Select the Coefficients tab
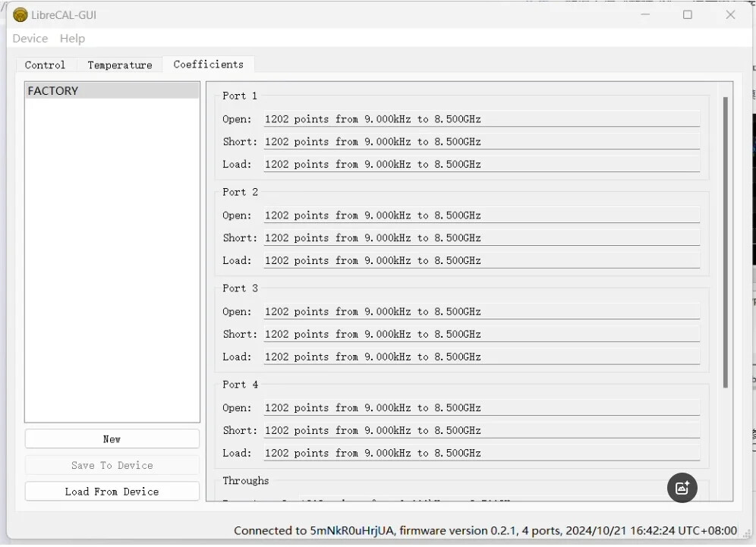This screenshot has width=756, height=547. click(x=208, y=64)
